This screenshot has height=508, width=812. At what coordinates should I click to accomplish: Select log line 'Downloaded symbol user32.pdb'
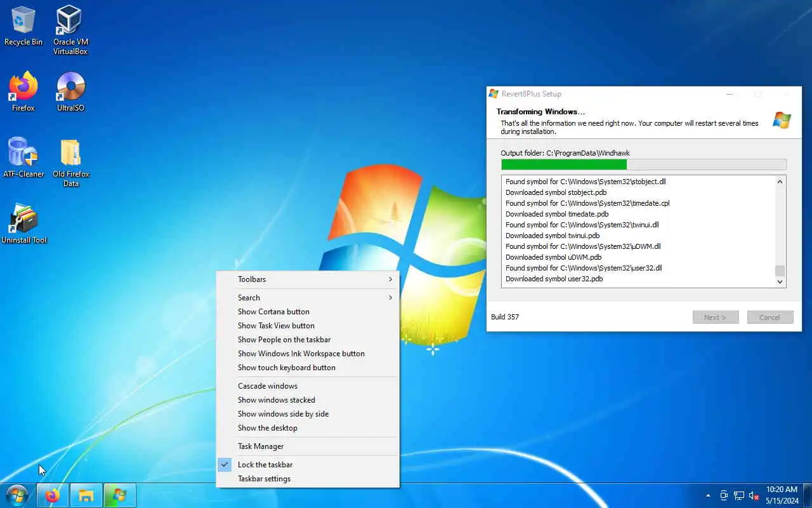click(x=554, y=279)
